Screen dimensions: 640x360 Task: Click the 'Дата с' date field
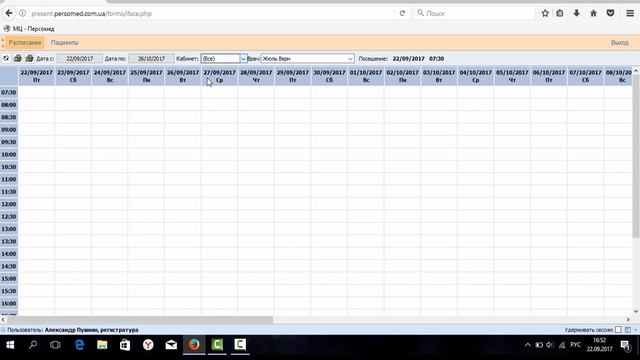79,59
